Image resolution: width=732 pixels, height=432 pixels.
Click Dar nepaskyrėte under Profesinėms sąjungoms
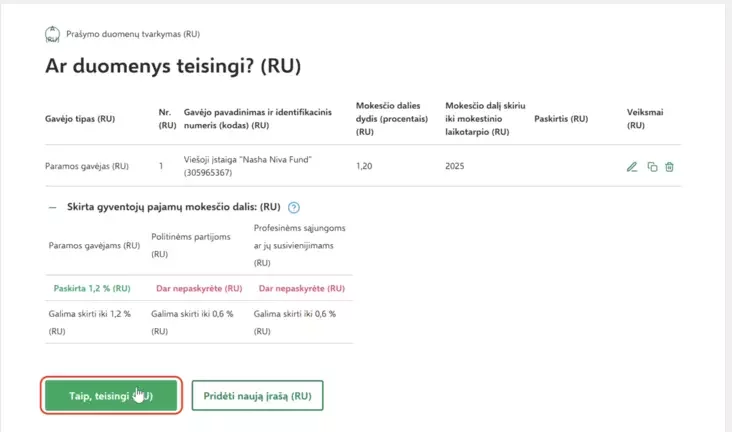300,288
